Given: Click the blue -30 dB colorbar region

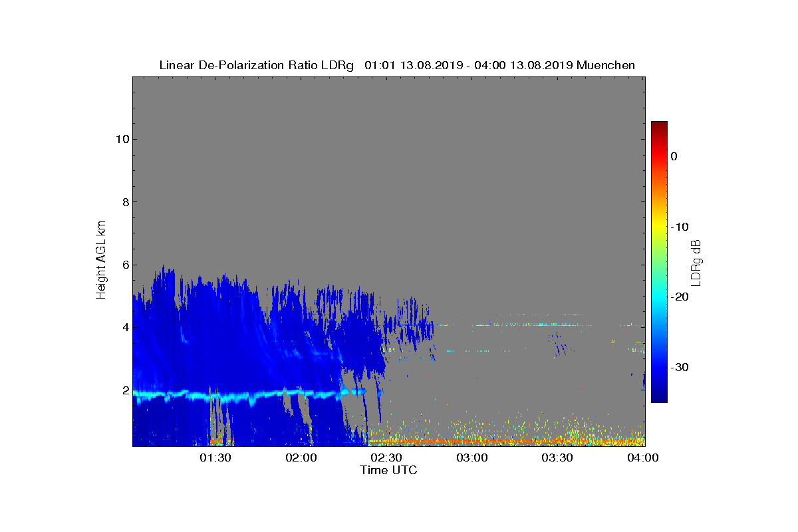Looking at the screenshot, I should [659, 367].
